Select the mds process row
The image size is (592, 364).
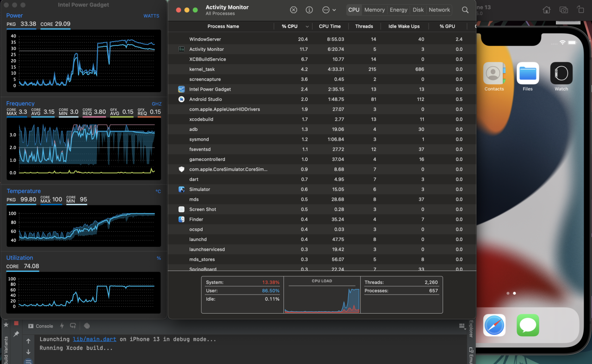tap(322, 199)
